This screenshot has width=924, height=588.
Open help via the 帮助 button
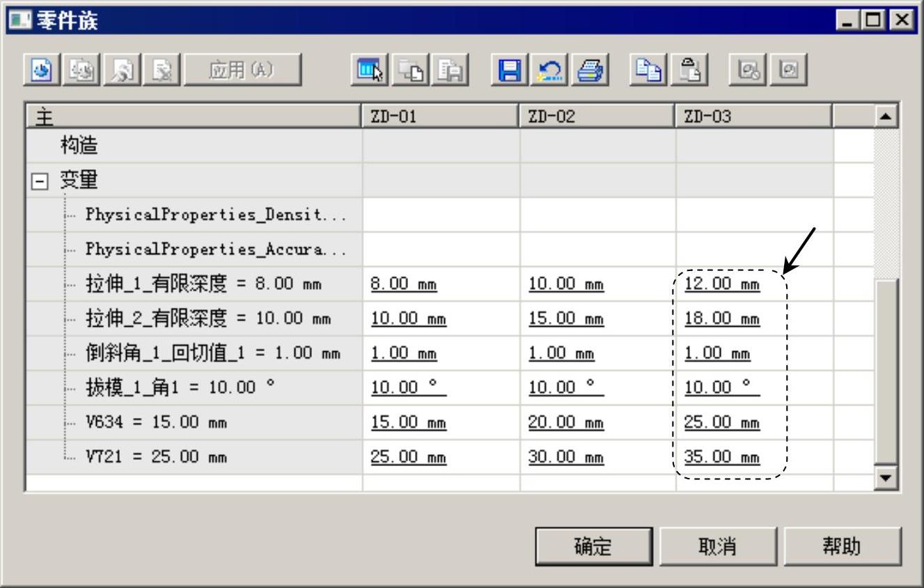[x=843, y=546]
